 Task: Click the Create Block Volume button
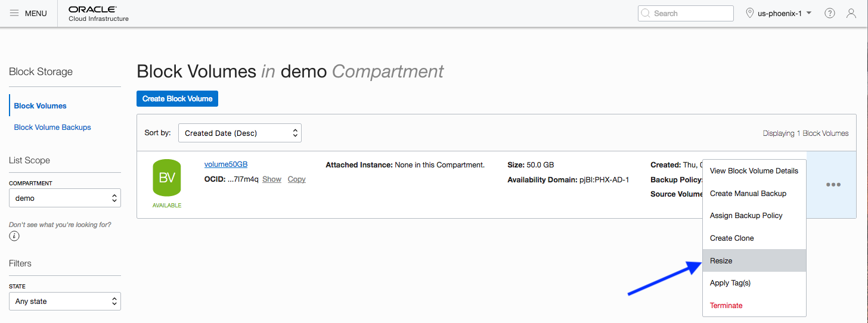point(177,98)
